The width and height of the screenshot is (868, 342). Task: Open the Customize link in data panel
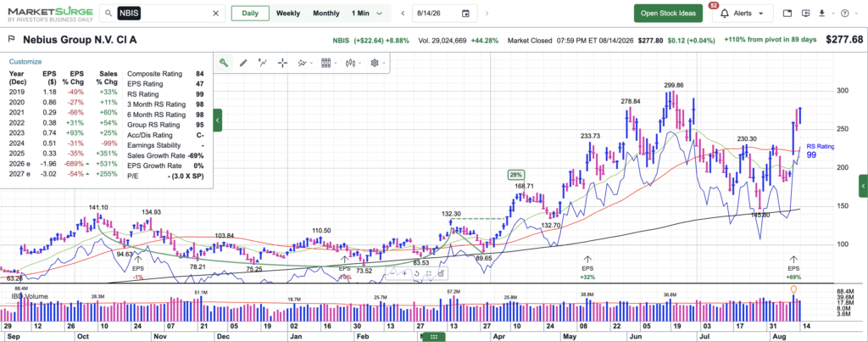(25, 62)
